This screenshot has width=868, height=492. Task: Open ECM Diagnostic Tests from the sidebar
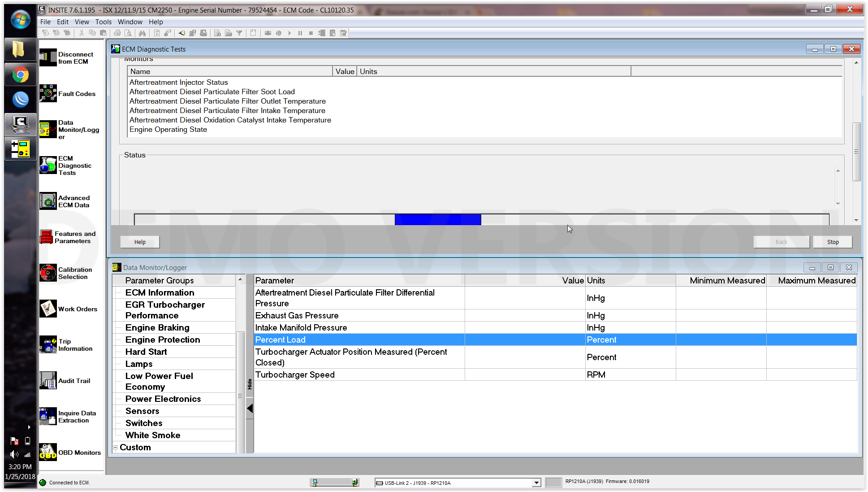[66, 165]
